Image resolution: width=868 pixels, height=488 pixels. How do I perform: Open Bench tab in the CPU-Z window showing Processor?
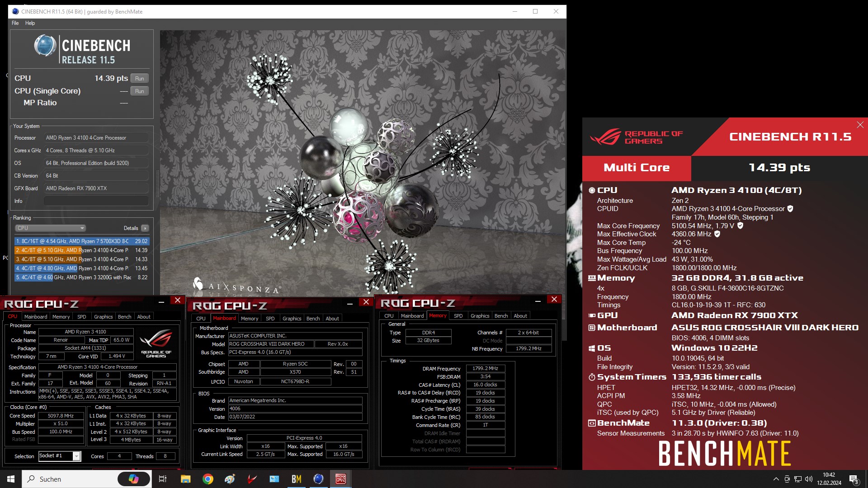click(124, 317)
